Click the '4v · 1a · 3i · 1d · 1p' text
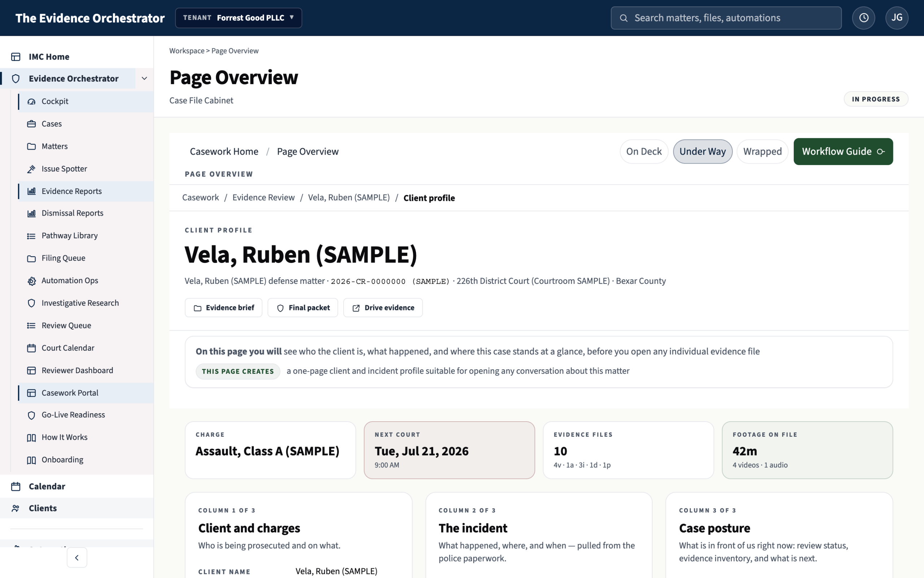The height and width of the screenshot is (578, 924). point(582,465)
